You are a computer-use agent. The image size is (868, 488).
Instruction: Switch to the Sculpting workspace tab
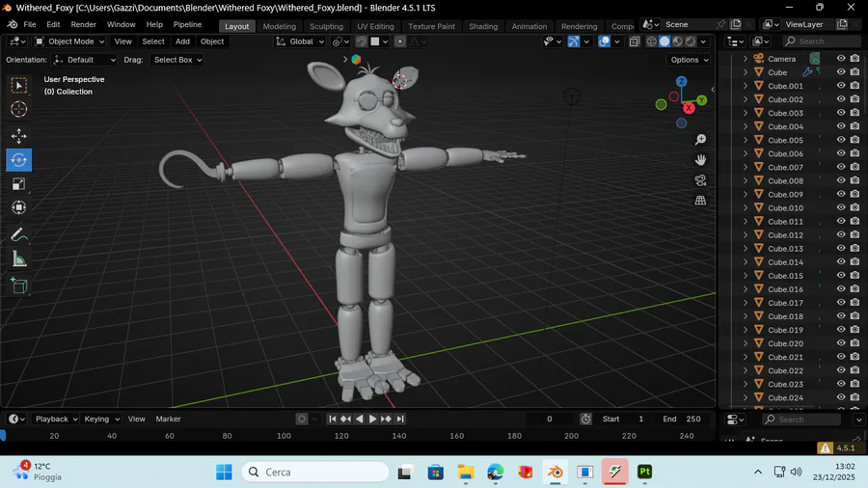coord(326,26)
